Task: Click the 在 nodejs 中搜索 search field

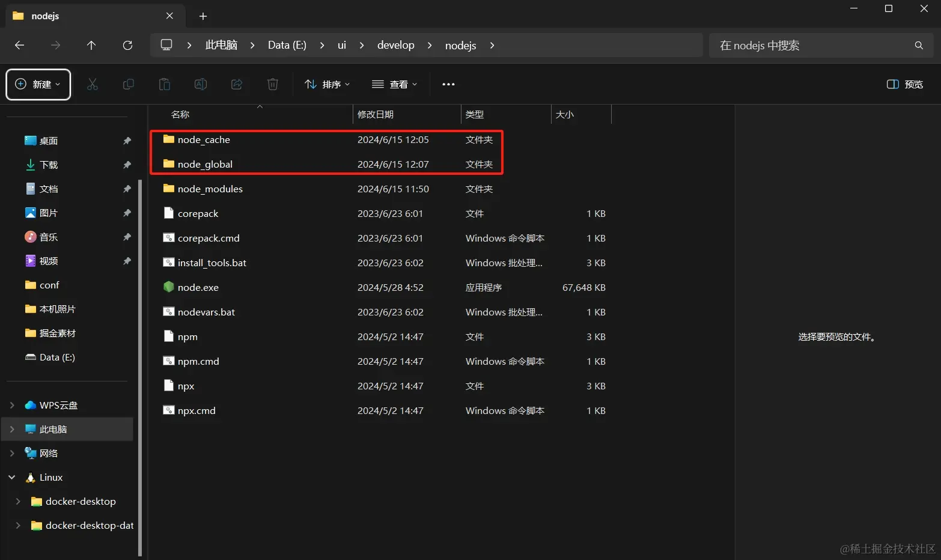Action: 821,45
